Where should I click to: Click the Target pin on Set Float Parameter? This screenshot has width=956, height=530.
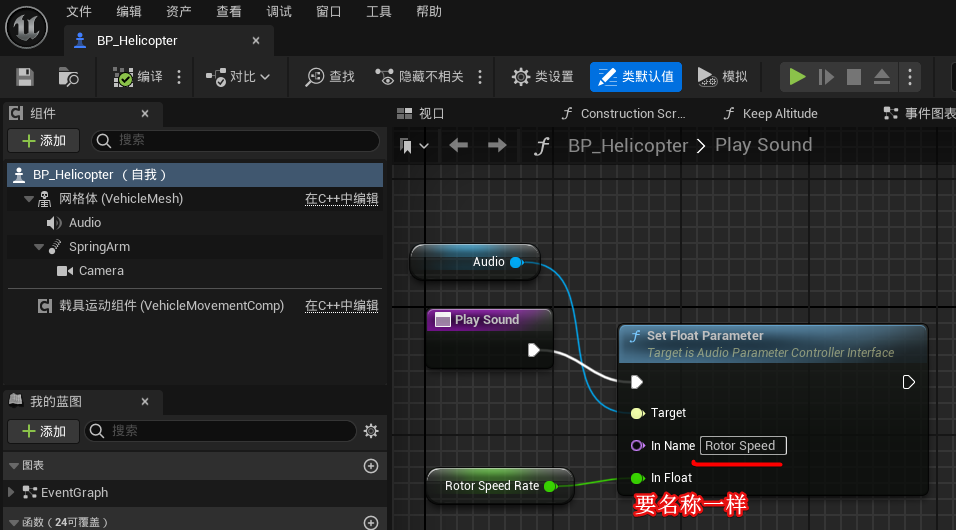(638, 414)
